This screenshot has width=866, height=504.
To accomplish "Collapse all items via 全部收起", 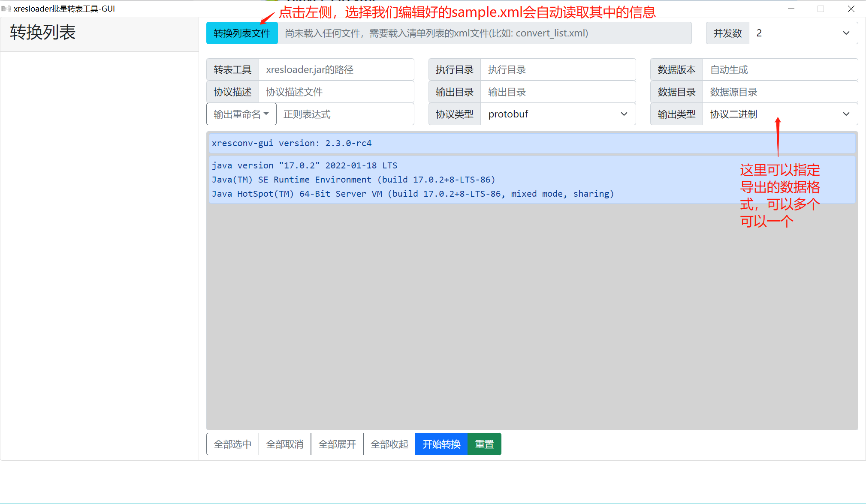I will 389,444.
